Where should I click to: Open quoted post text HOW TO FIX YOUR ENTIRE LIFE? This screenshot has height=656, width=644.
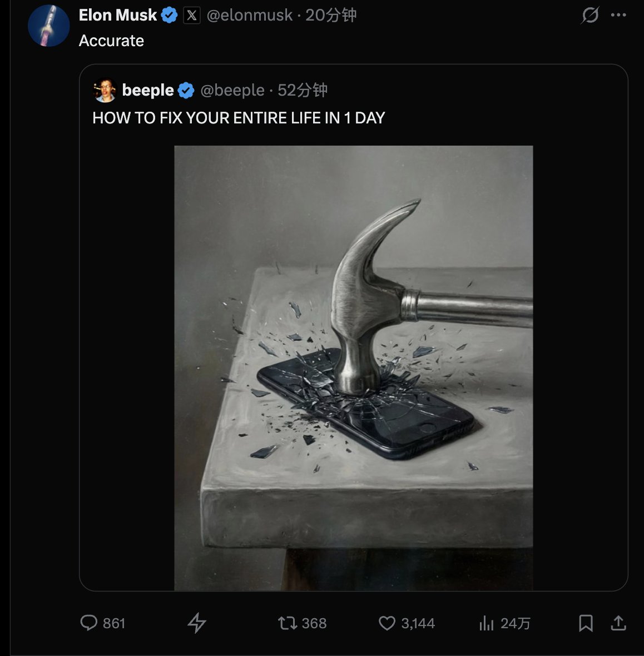(239, 118)
